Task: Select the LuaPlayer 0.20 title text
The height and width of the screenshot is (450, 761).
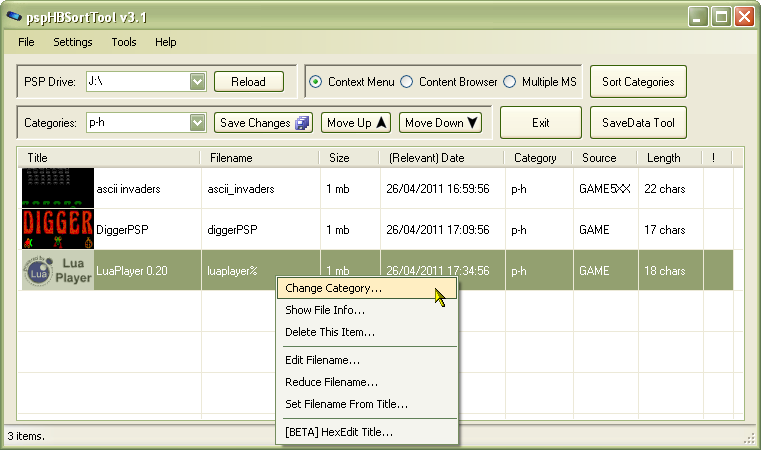Action: (132, 271)
